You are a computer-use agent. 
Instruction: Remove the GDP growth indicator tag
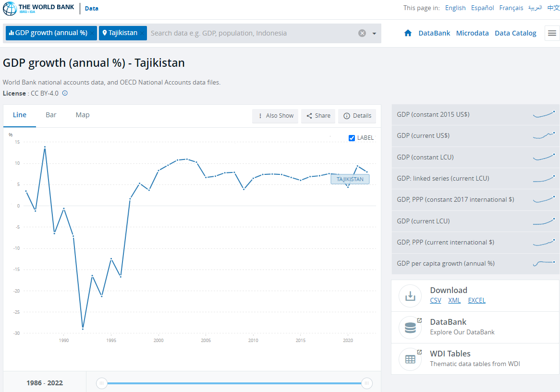tap(92, 33)
